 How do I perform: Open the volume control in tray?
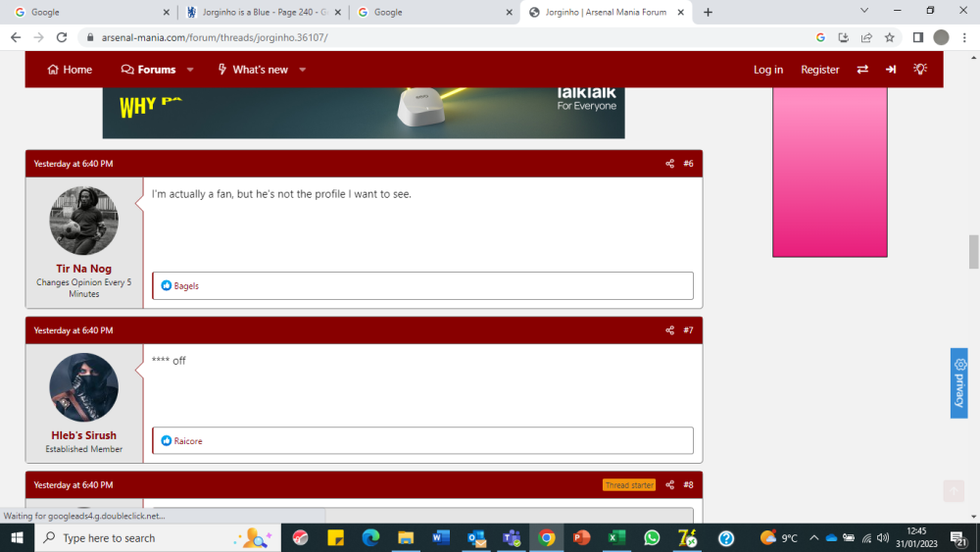pyautogui.click(x=883, y=537)
